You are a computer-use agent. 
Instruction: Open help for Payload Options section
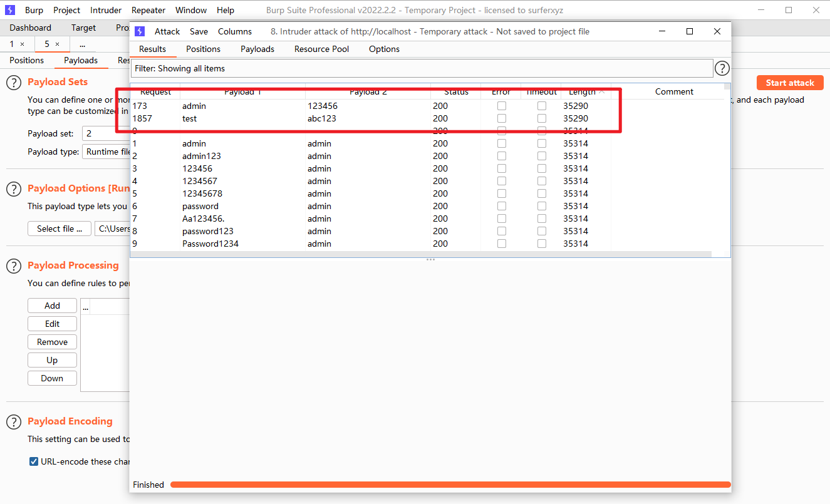(14, 189)
